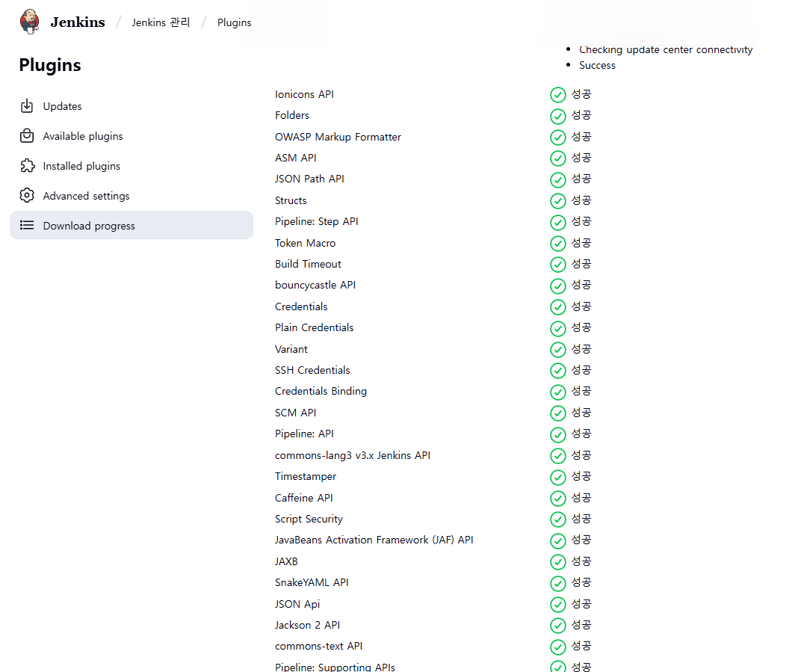Select the OWASP Markup Formatter plugin name

(x=338, y=137)
